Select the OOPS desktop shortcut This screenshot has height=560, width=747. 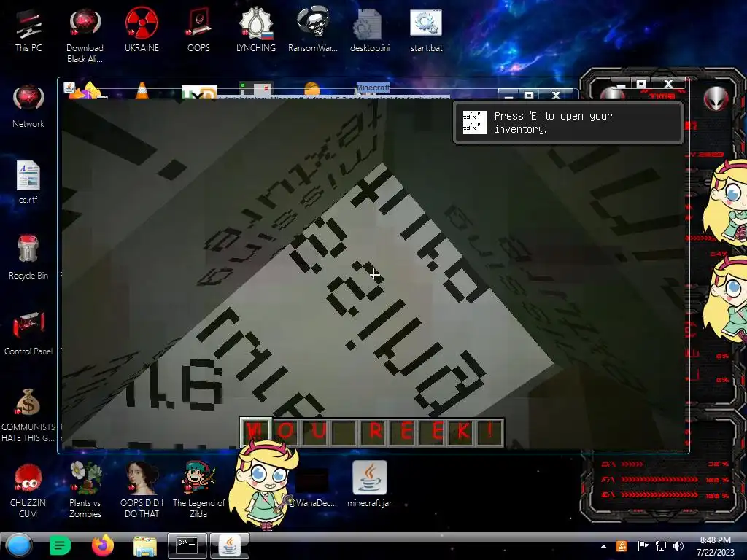pyautogui.click(x=198, y=31)
